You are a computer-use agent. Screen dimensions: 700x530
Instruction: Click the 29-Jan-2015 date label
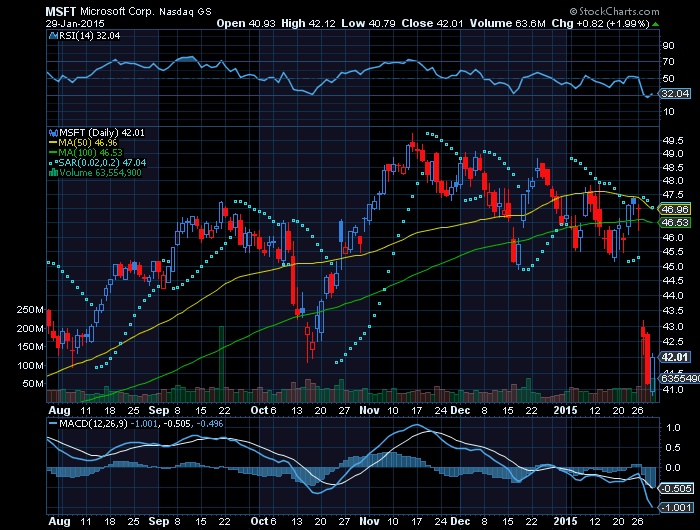[75, 23]
